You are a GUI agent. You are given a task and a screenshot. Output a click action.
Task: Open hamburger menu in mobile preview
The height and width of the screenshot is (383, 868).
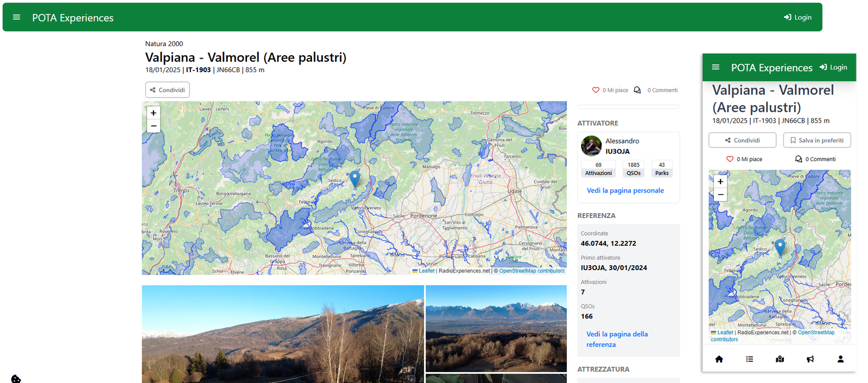click(x=716, y=67)
